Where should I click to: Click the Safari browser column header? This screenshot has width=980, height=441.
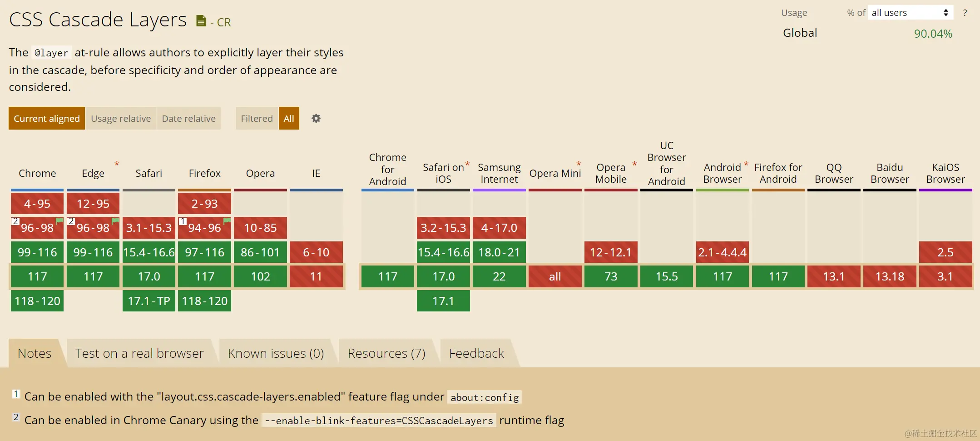pyautogui.click(x=149, y=173)
